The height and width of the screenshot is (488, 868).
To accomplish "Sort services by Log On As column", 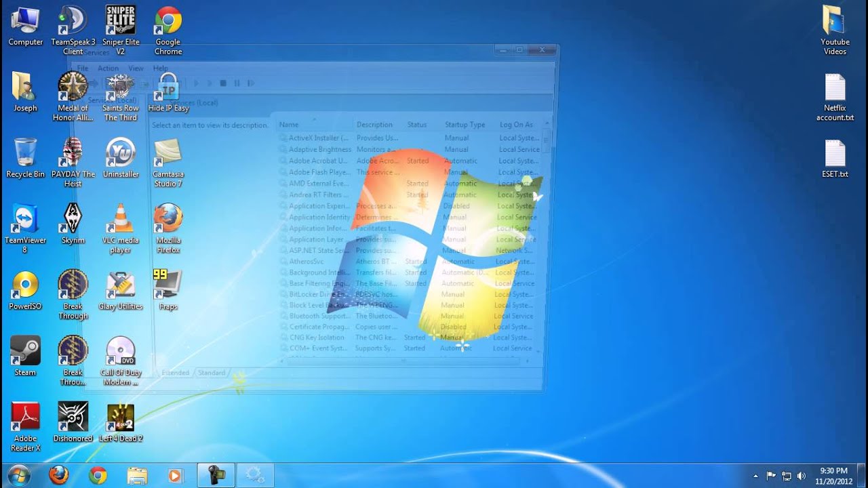I will coord(518,125).
